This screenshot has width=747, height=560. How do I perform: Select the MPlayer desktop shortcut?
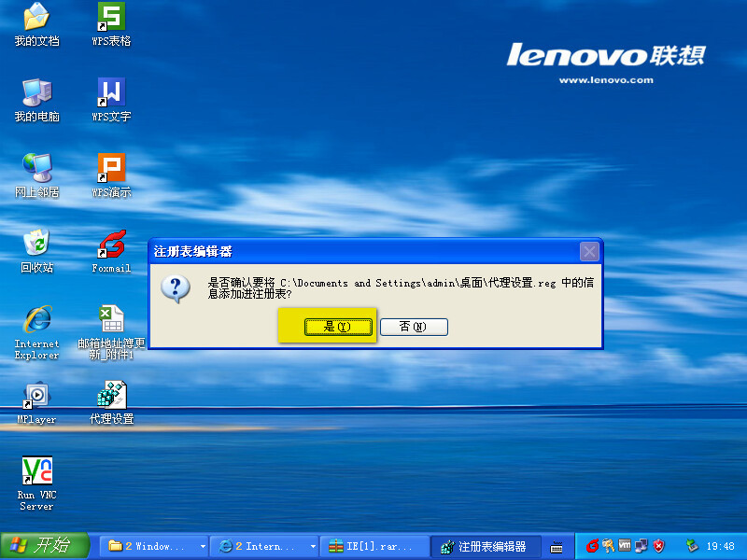(36, 396)
